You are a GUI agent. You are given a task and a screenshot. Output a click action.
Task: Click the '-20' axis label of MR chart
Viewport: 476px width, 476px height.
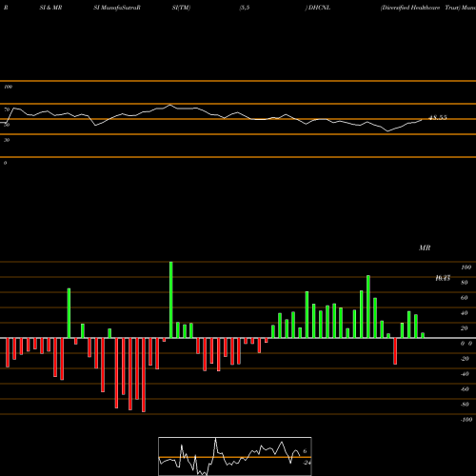pyautogui.click(x=465, y=359)
